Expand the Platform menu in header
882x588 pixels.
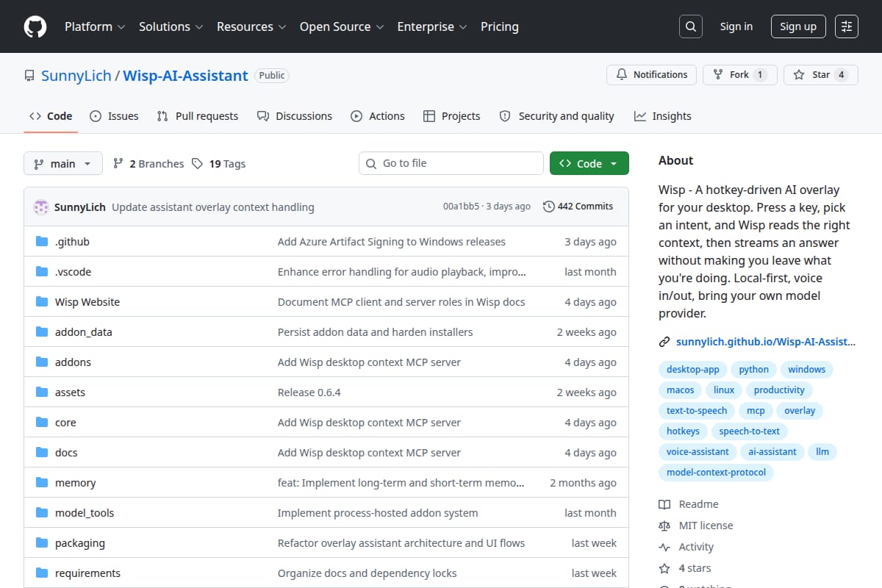[x=94, y=26]
